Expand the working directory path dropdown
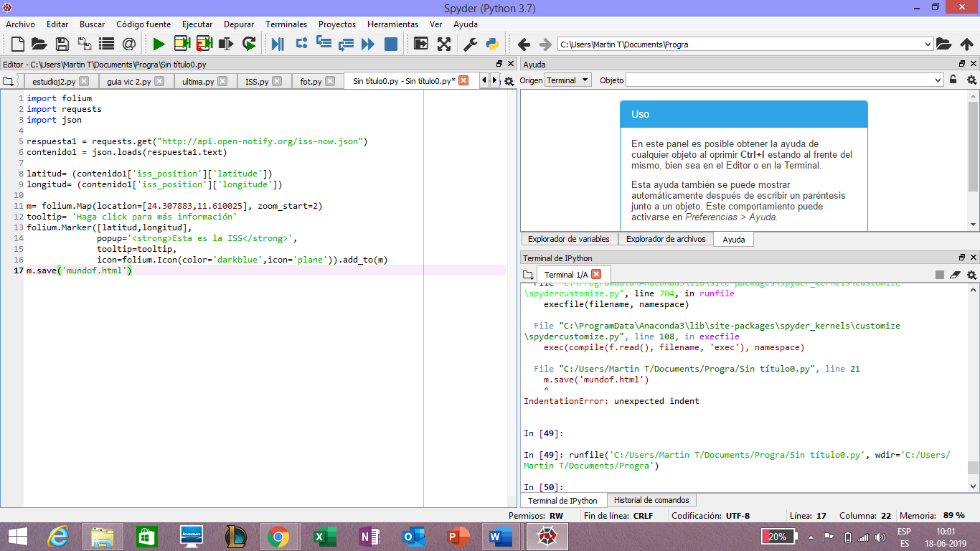This screenshot has width=980, height=551. pos(928,44)
